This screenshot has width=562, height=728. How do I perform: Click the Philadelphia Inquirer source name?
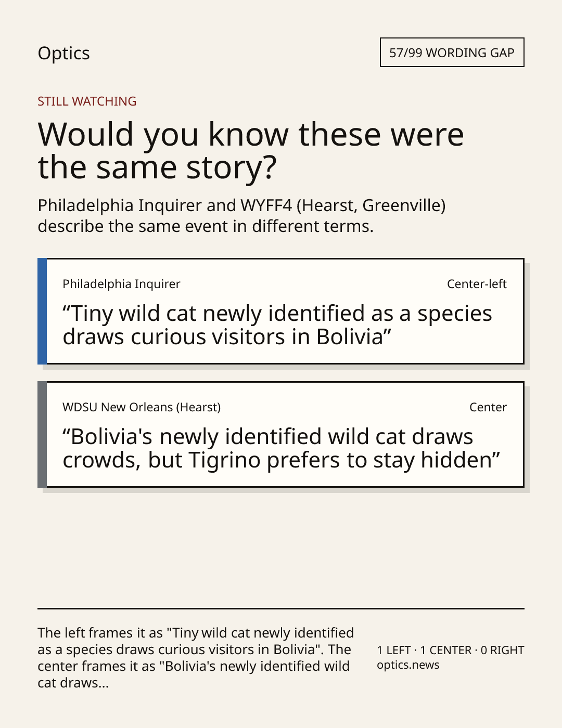(121, 284)
